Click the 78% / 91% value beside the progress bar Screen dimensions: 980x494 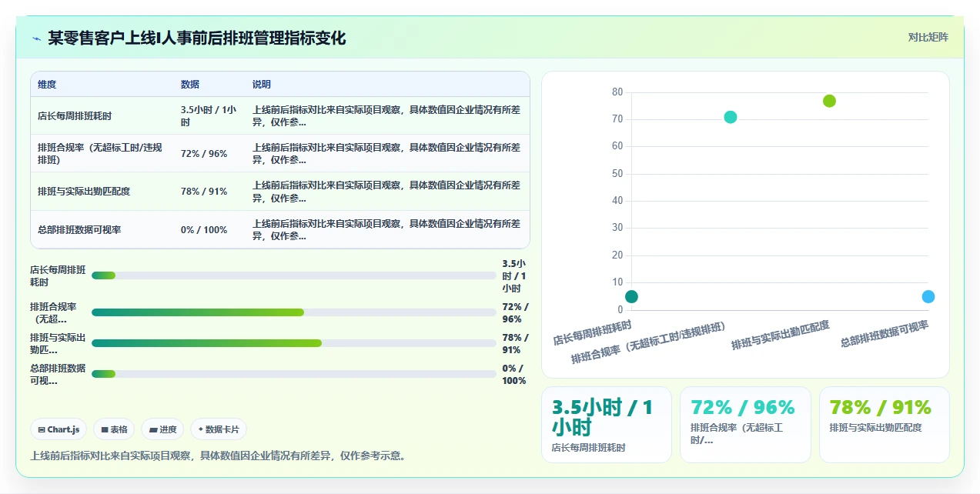tap(515, 343)
